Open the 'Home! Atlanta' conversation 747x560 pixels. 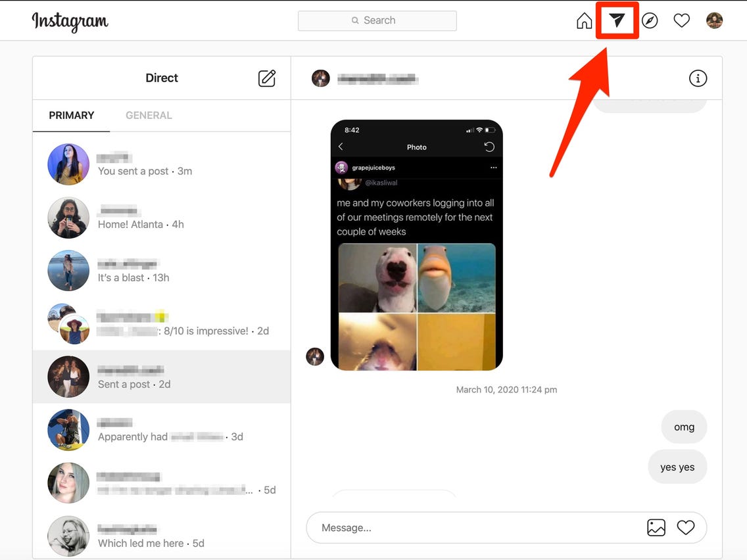tap(162, 218)
